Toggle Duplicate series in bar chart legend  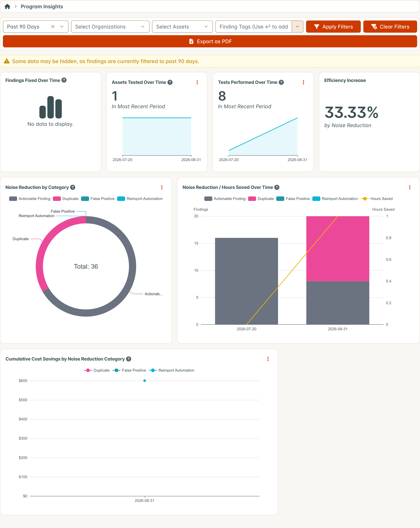261,199
